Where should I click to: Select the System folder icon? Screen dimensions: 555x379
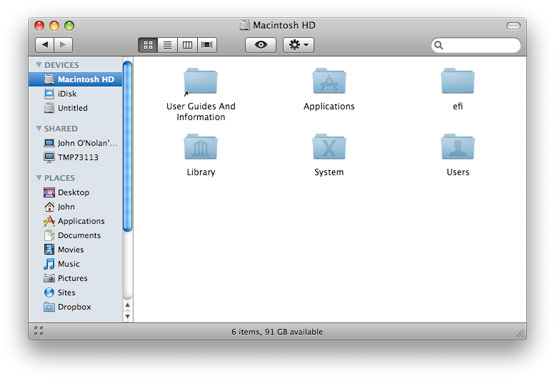(329, 147)
